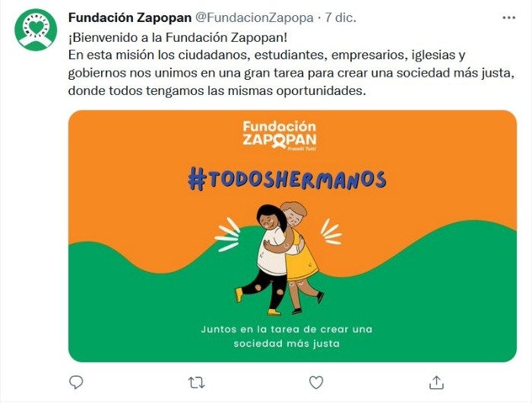This screenshot has width=532, height=404.
Task: Click the #TODOSHERMANOS hashtag in the image
Action: (287, 178)
